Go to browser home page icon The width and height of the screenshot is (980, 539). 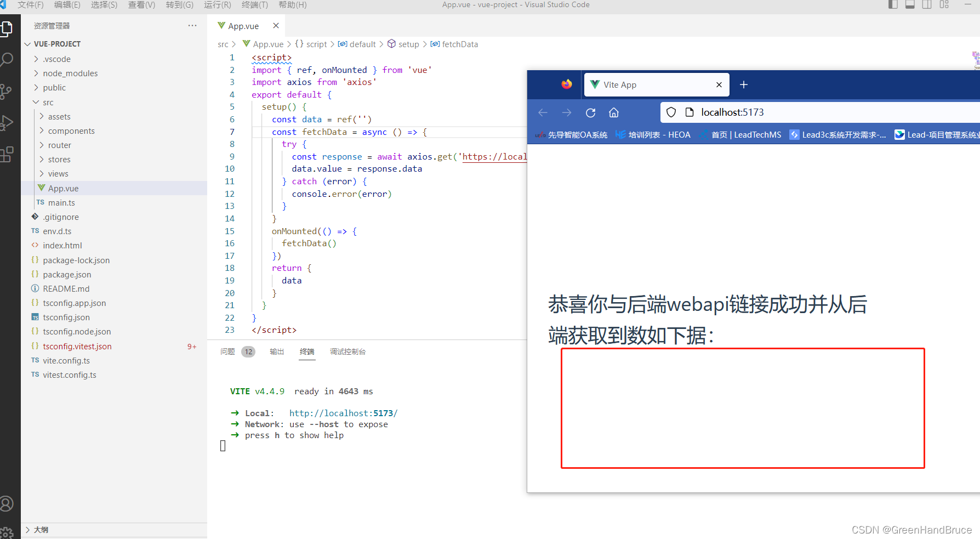point(614,112)
